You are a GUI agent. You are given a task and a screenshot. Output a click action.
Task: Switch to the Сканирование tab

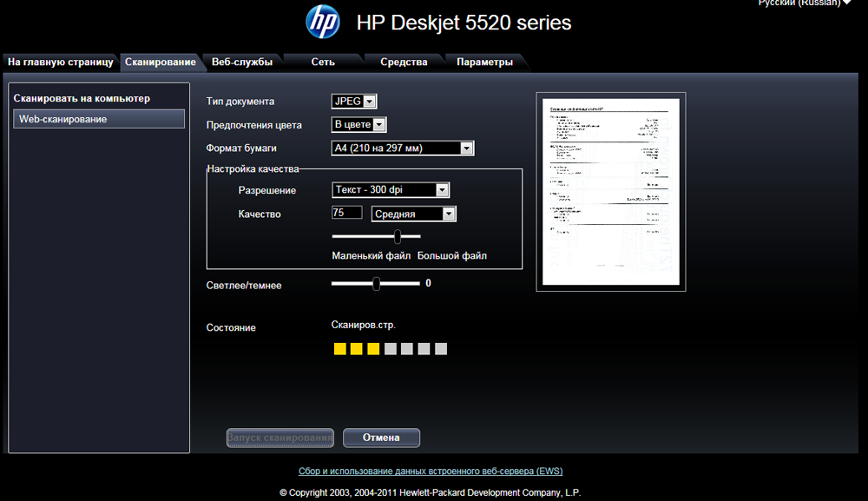pos(160,62)
